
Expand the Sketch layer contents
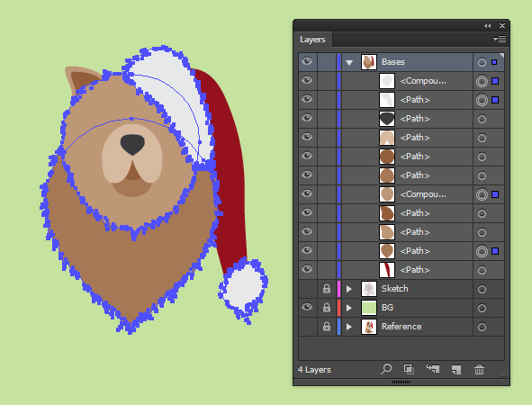point(348,289)
